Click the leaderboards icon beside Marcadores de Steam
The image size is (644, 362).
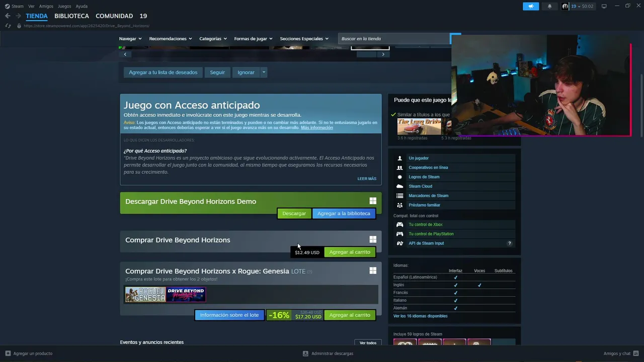399,196
